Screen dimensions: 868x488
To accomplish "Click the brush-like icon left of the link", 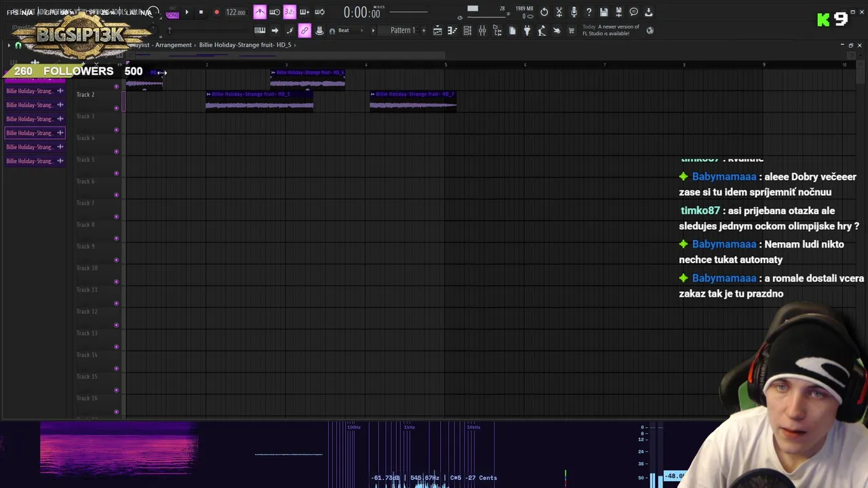I will tap(290, 30).
